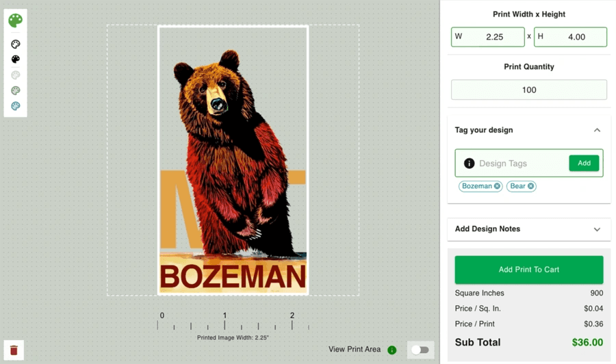Click the print height input field
616x364 pixels.
tap(576, 37)
